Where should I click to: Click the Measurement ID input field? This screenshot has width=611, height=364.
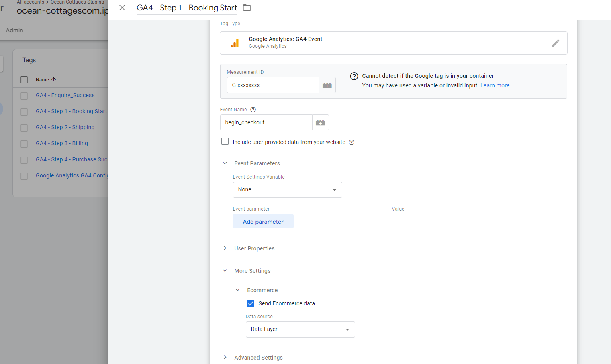coord(273,85)
